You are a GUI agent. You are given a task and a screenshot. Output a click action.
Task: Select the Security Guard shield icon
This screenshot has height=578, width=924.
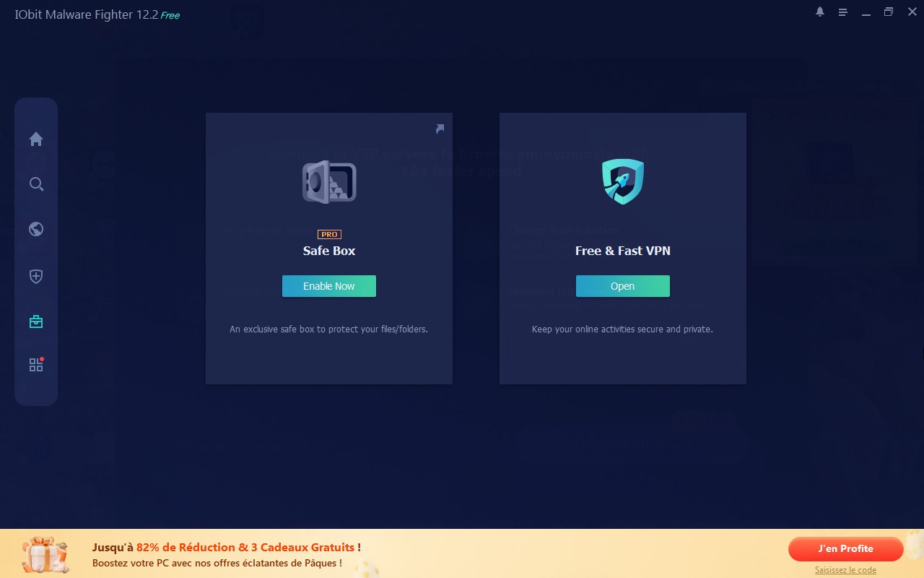(36, 276)
